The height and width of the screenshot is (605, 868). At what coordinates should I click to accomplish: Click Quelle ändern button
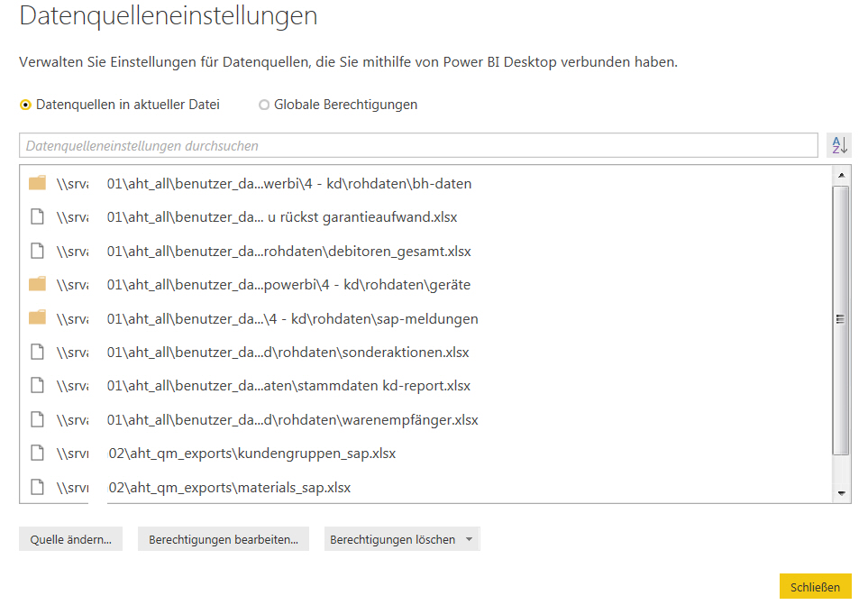pos(71,539)
